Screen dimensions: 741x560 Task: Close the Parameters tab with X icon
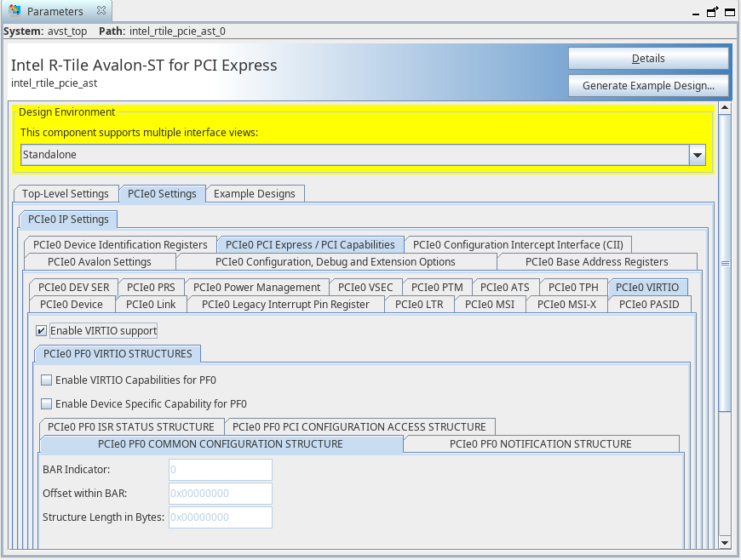[101, 10]
